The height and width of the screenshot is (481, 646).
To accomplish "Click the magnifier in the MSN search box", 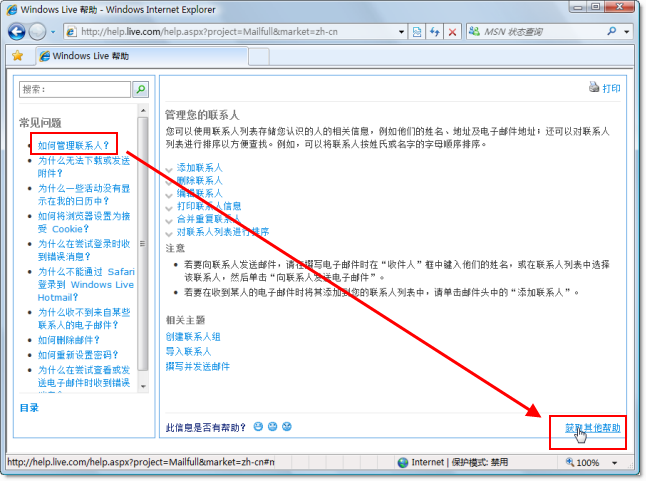I will 612,31.
